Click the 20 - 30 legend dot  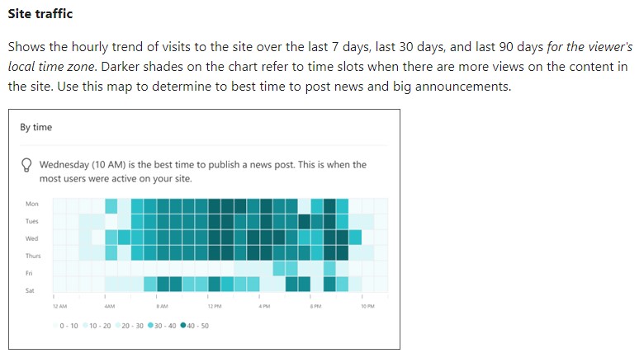pos(117,326)
